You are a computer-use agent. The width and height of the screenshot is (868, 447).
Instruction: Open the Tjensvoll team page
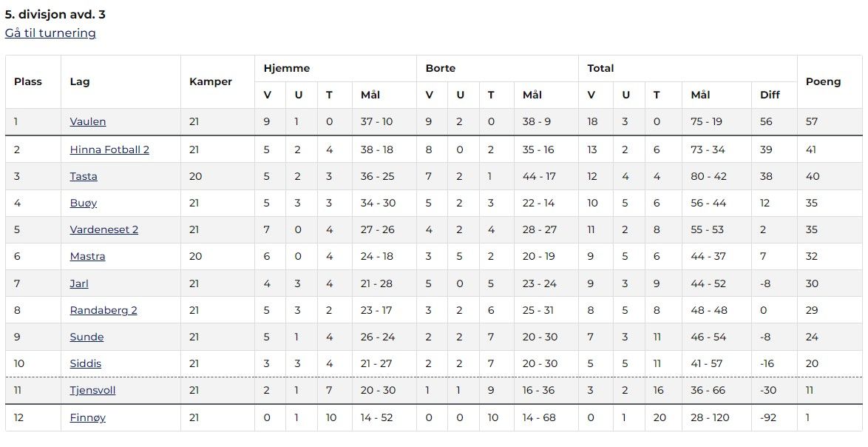point(92,390)
